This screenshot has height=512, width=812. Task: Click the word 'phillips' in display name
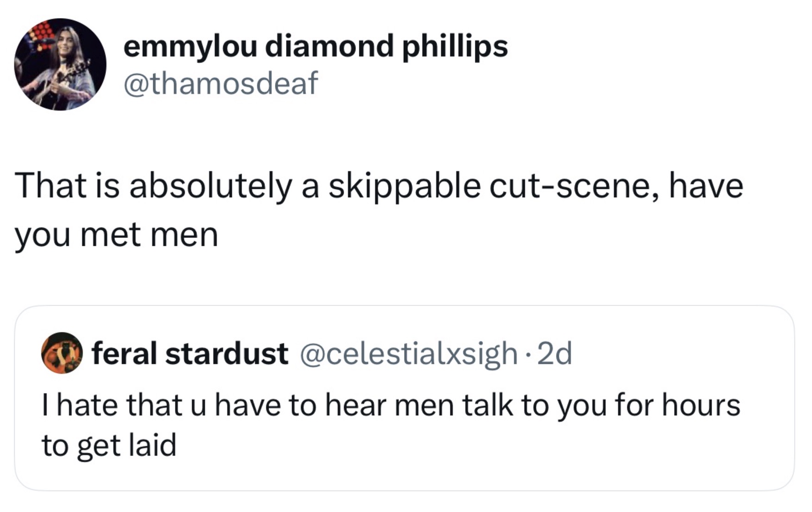click(x=455, y=46)
